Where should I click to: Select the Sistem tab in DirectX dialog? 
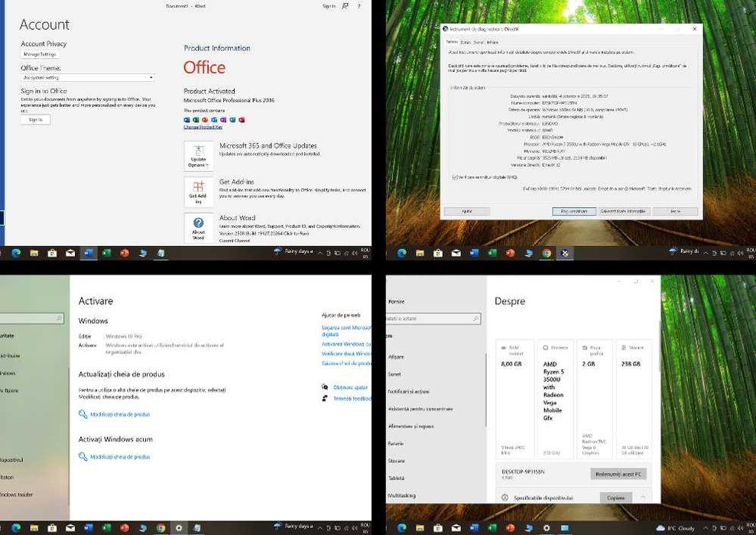click(452, 42)
